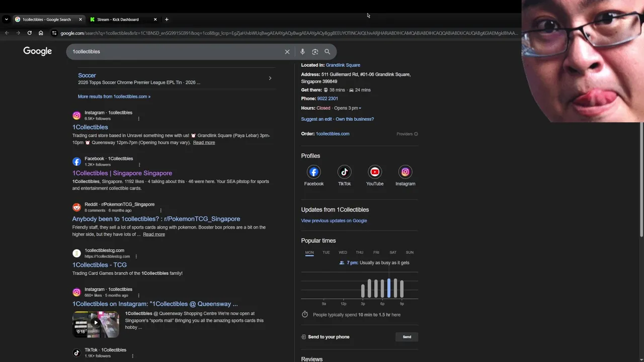
Task: Open 'Anybody been to 1collectibles?' Reddit link
Action: 156,219
